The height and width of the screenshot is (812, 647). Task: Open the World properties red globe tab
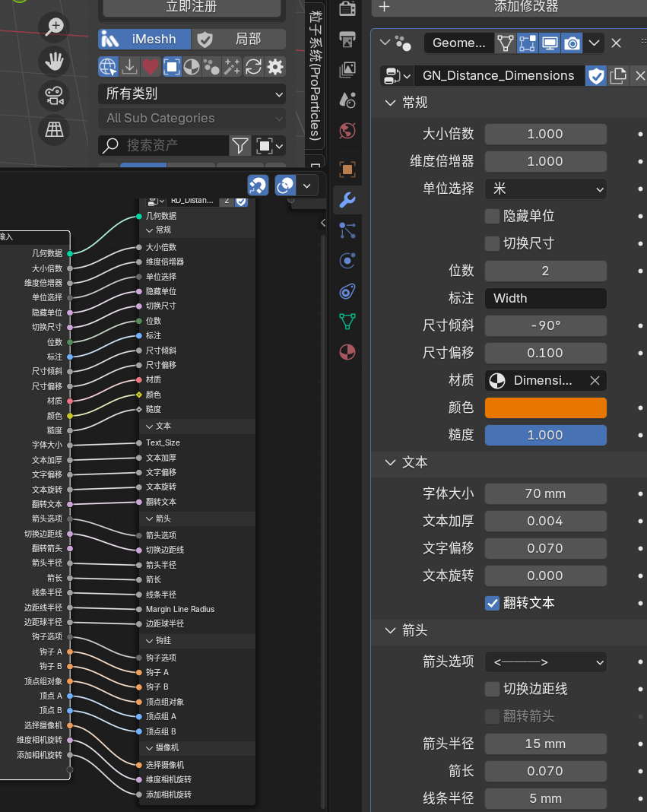click(347, 131)
